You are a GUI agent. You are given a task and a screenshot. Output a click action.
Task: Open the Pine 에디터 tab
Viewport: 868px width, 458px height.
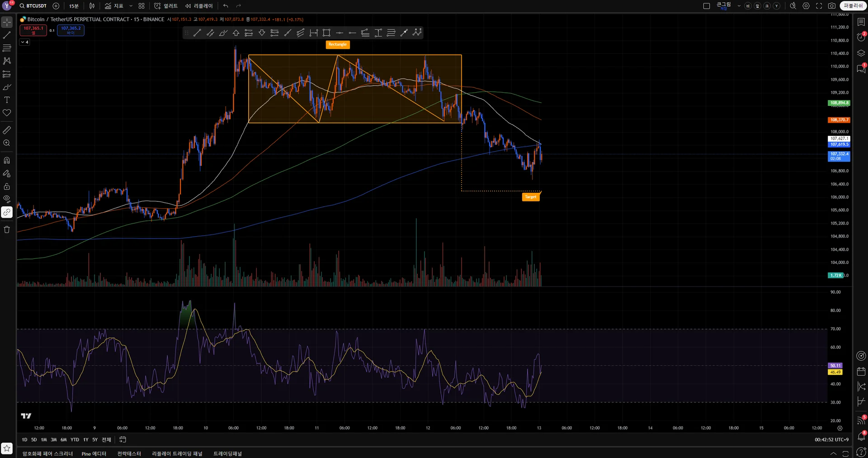pyautogui.click(x=94, y=453)
